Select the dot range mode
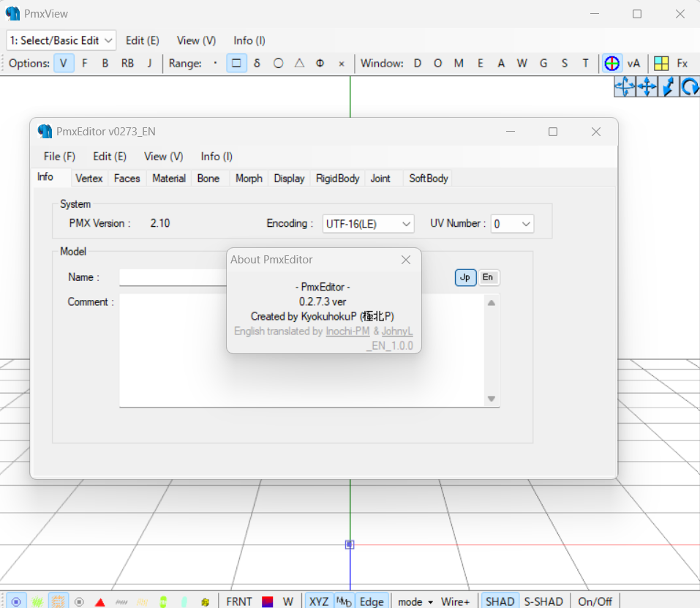Viewport: 700px width, 608px height. (215, 63)
